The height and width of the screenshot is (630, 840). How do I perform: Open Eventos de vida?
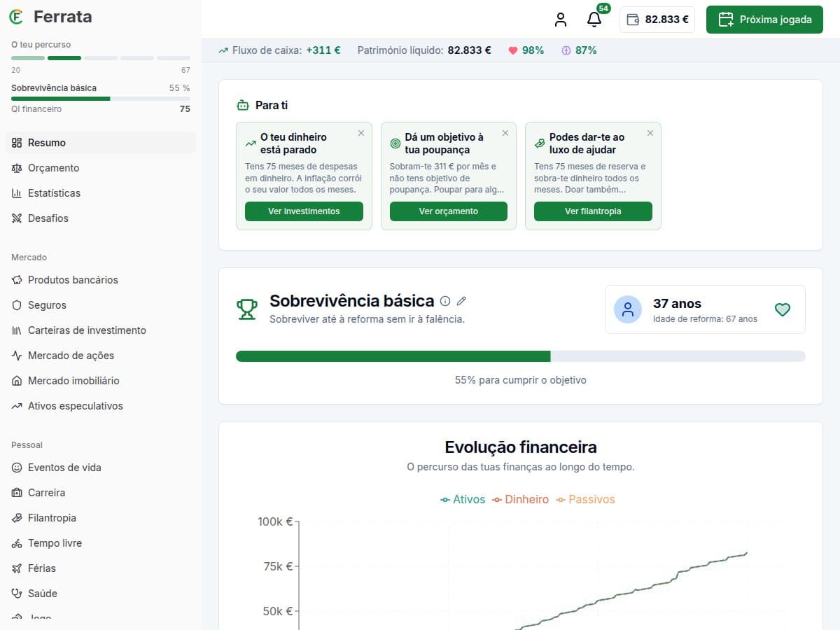(101, 468)
